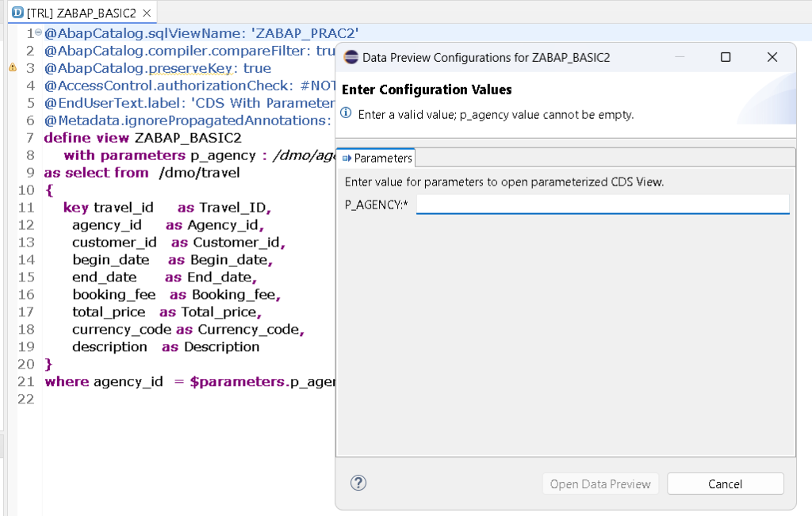Image resolution: width=812 pixels, height=516 pixels.
Task: Click line number 19 in the gutter
Action: point(26,347)
